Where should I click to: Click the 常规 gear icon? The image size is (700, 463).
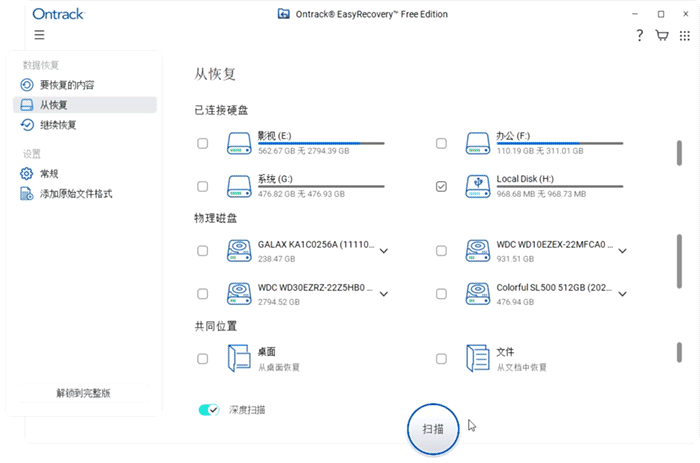pos(27,174)
